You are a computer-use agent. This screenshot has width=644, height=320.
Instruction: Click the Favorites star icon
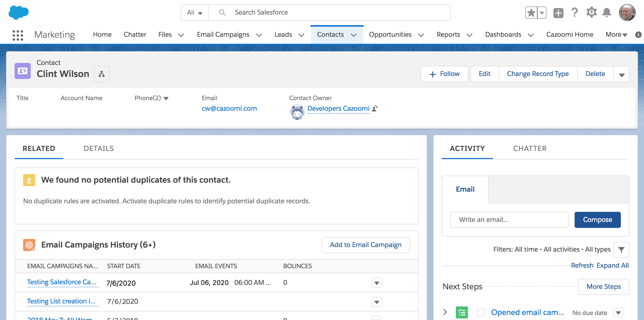531,13
